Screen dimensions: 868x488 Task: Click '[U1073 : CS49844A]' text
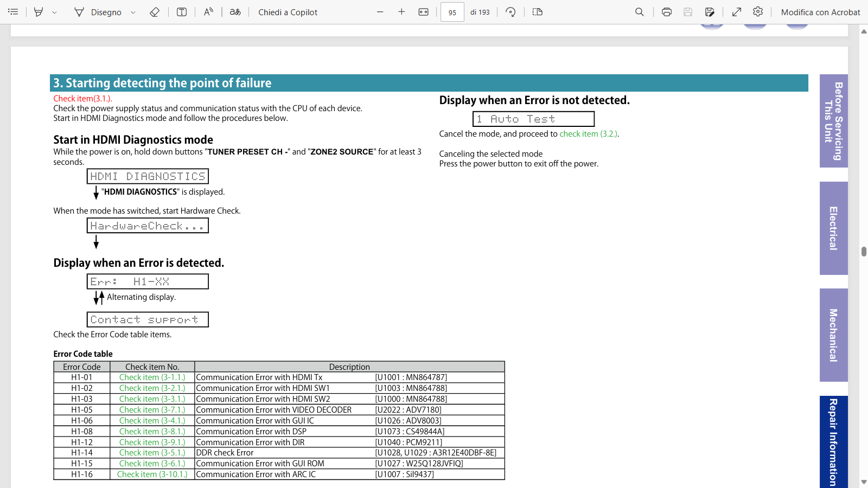point(410,432)
